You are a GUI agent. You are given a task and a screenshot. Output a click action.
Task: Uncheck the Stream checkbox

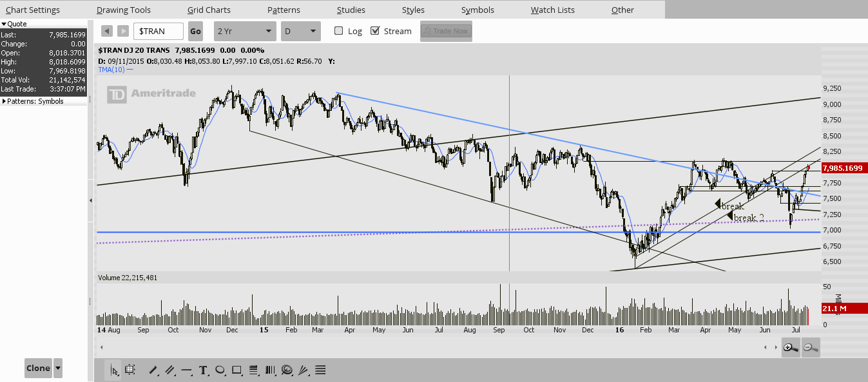[375, 31]
